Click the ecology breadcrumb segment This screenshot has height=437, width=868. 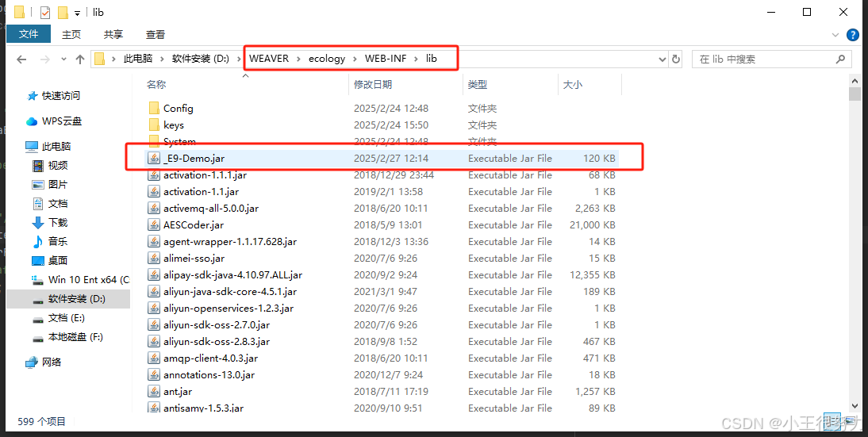click(x=327, y=59)
